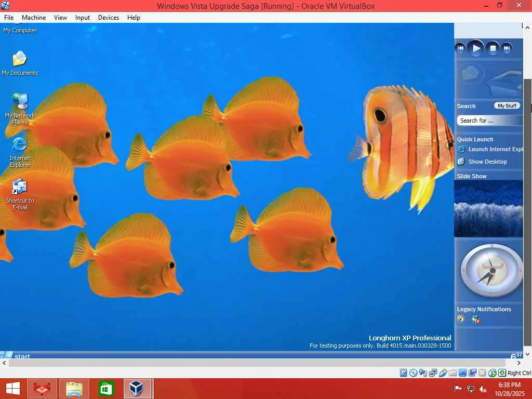The height and width of the screenshot is (399, 532).
Task: Click the greyed-out V icon in VirtualBox status bar
Action: pos(482,373)
